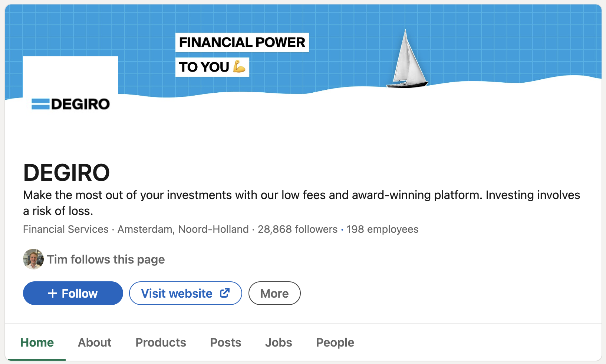Screen dimensions: 606x364
Task: Click the 198 employees link
Action: point(382,229)
